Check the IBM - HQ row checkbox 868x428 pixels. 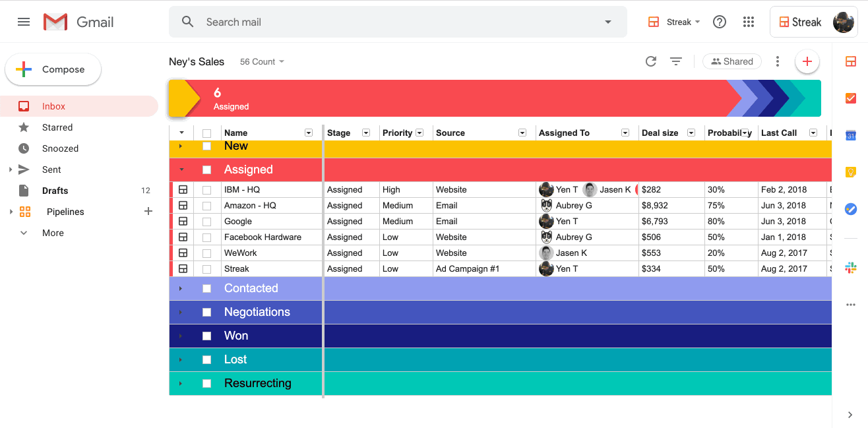(206, 190)
